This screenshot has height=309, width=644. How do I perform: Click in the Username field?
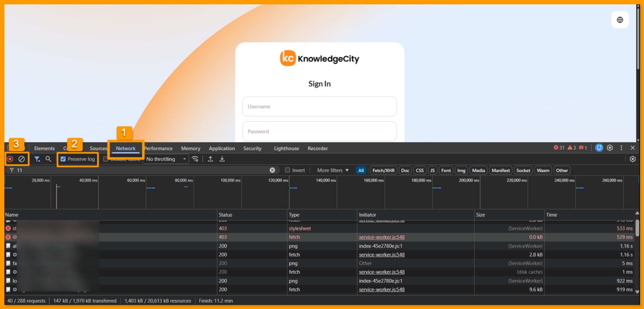pos(320,107)
